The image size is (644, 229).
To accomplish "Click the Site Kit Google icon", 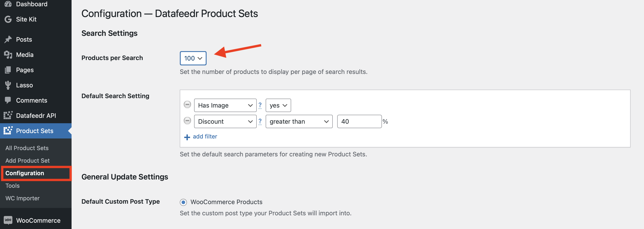I will coord(8,19).
